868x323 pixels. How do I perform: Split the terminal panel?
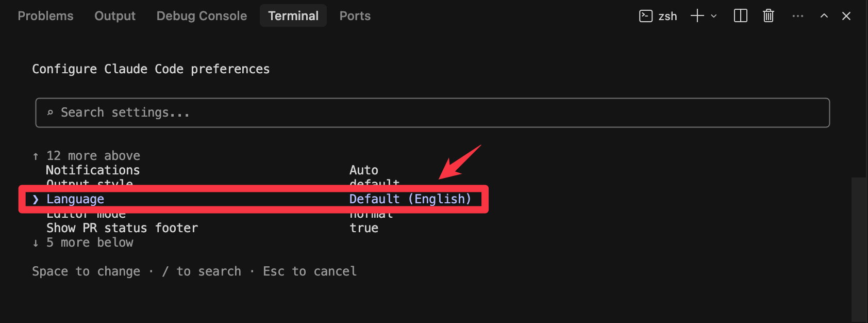740,16
